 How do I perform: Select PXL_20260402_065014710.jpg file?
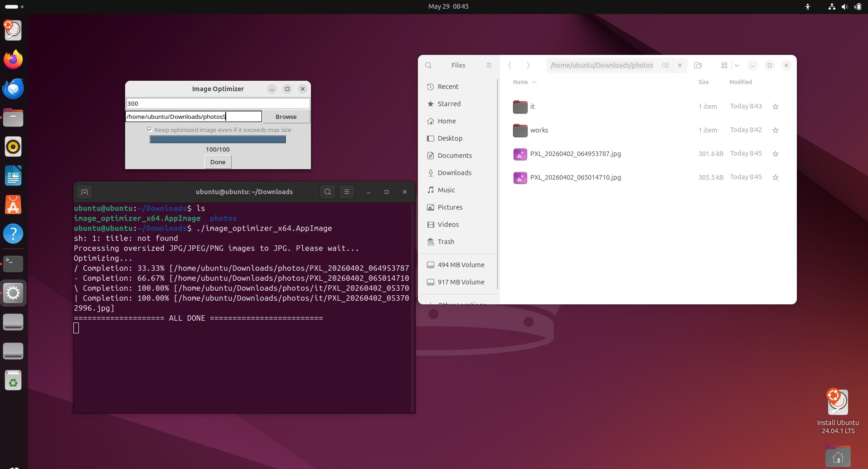647,177
